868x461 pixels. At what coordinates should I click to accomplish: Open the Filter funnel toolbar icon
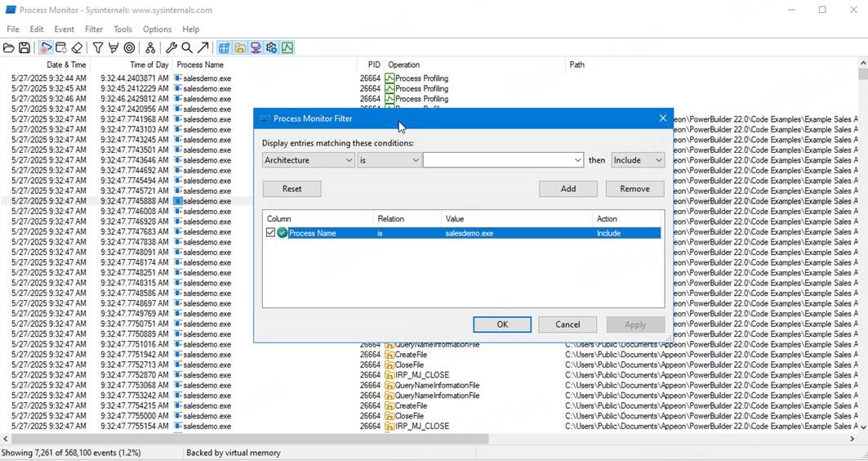tap(97, 47)
